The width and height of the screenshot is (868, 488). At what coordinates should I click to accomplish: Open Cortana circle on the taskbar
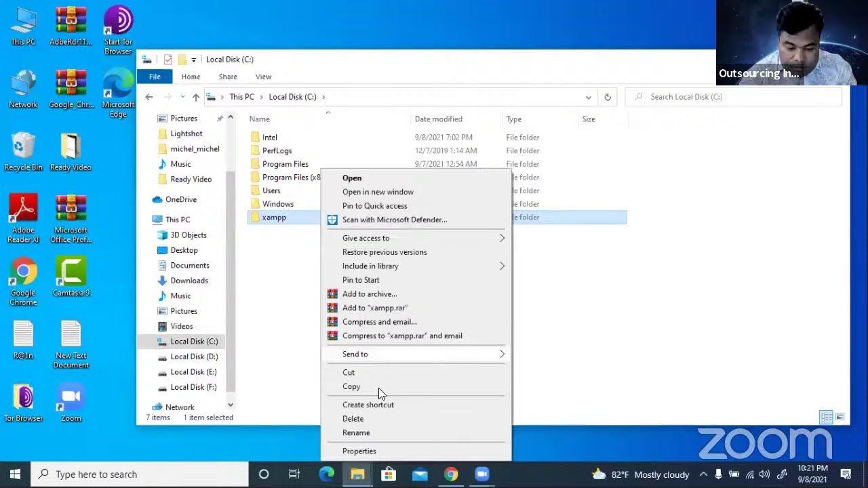point(264,474)
